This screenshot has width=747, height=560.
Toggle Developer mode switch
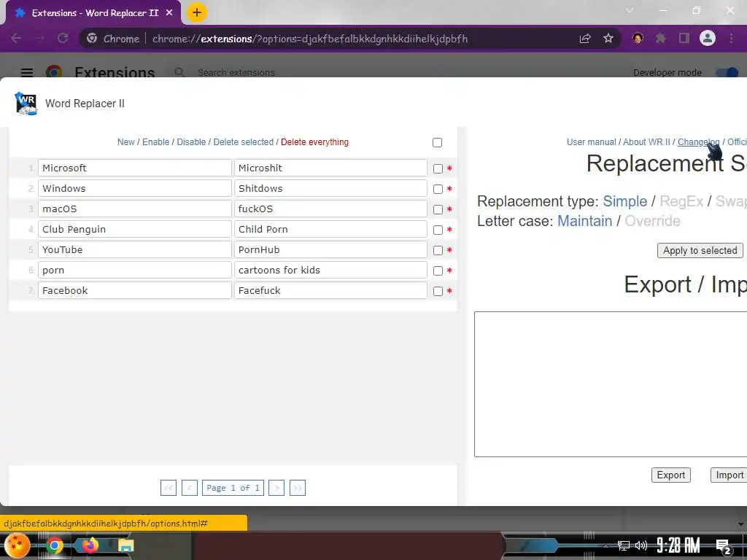pyautogui.click(x=727, y=72)
